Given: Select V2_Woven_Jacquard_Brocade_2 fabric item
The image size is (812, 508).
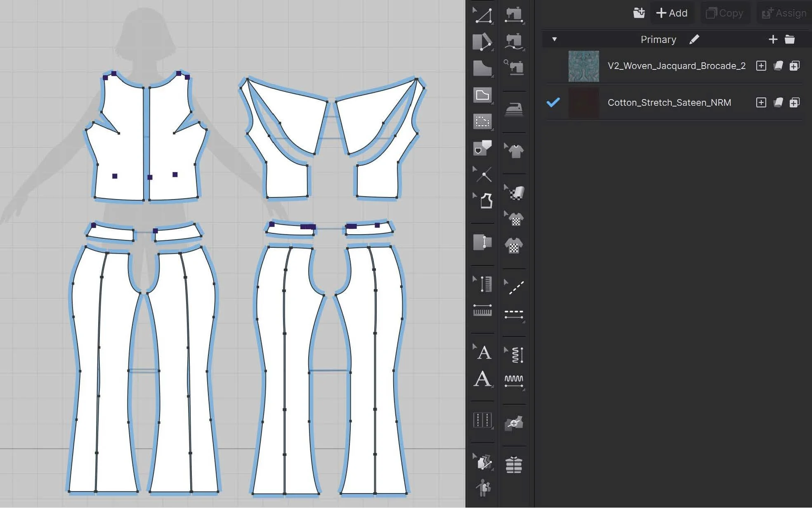Looking at the screenshot, I should tap(676, 66).
